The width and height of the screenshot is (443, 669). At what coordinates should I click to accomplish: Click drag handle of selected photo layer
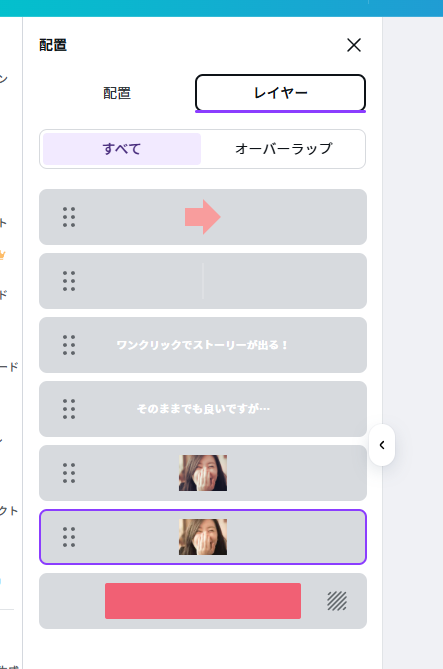click(69, 537)
